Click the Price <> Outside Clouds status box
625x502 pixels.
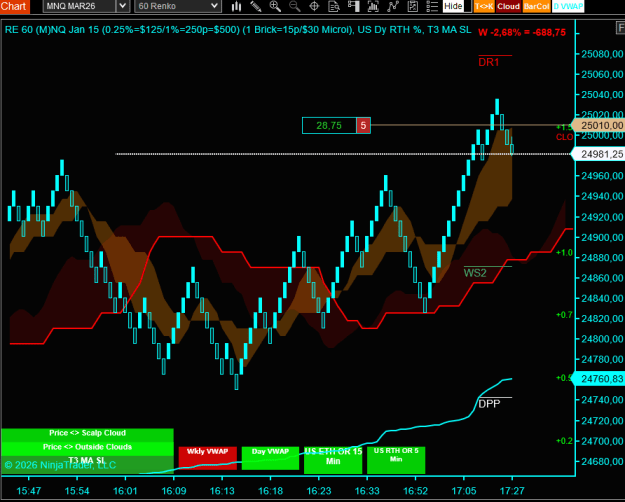tap(87, 447)
